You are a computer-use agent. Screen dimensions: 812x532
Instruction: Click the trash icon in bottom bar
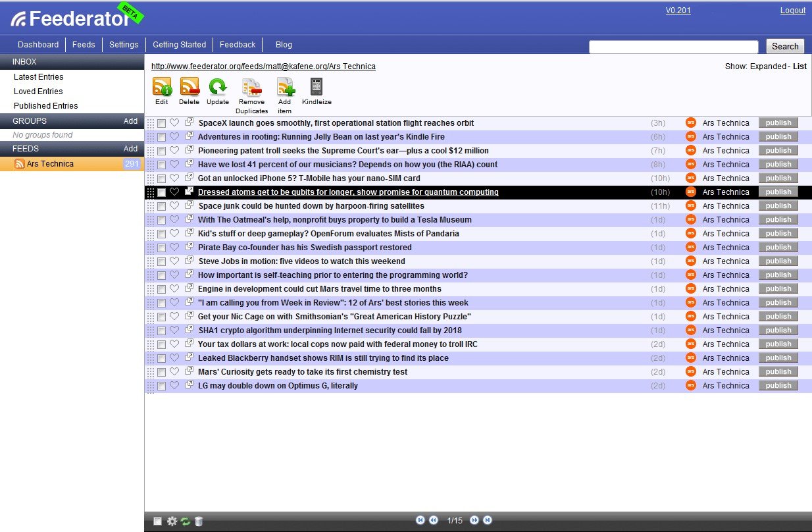[199, 521]
